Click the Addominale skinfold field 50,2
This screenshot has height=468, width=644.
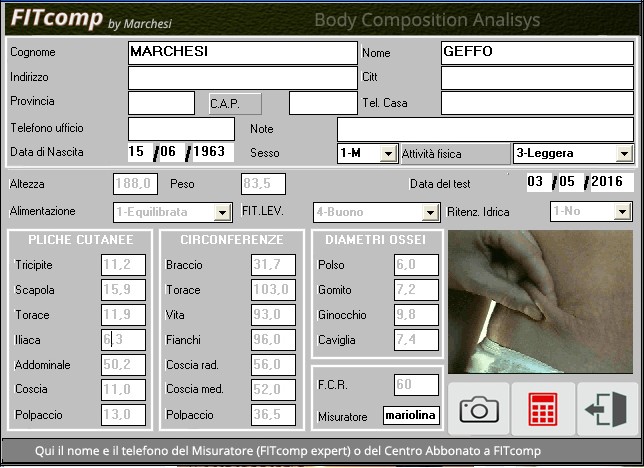pos(123,365)
